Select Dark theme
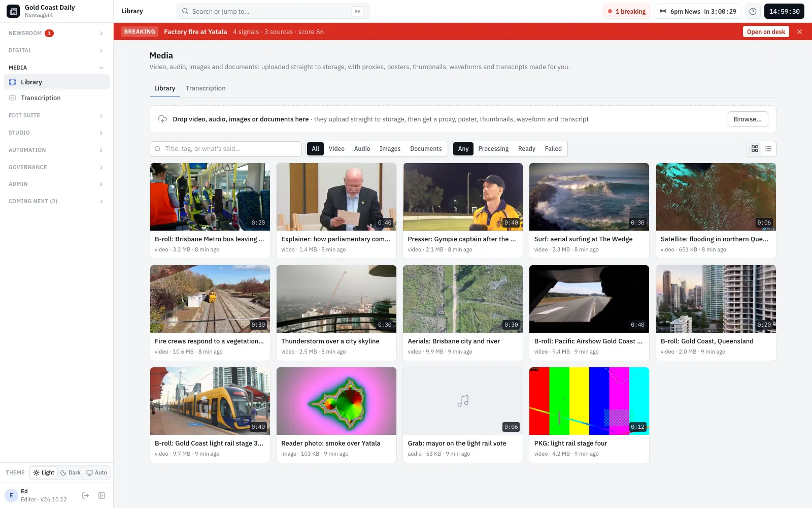This screenshot has width=812, height=508. (x=71, y=472)
